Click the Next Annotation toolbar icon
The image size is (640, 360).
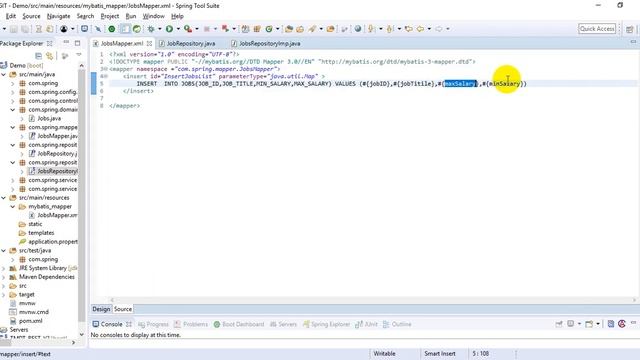point(371,29)
